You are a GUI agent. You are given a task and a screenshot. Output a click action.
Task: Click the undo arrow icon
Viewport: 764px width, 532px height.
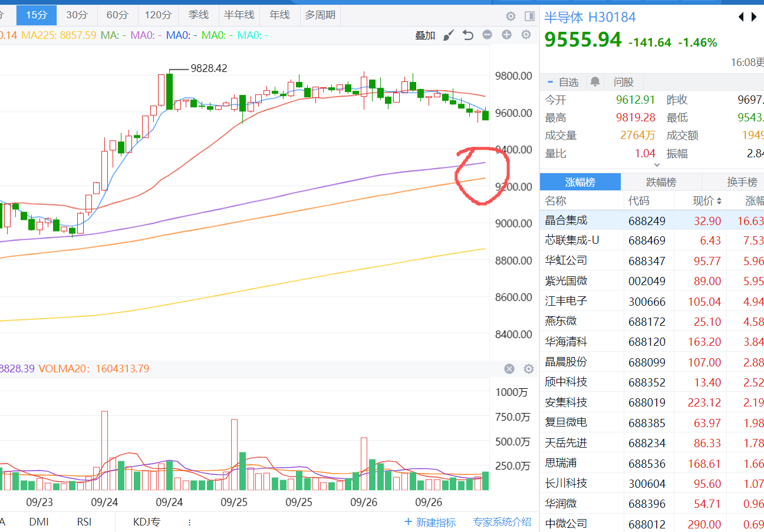pyautogui.click(x=468, y=35)
